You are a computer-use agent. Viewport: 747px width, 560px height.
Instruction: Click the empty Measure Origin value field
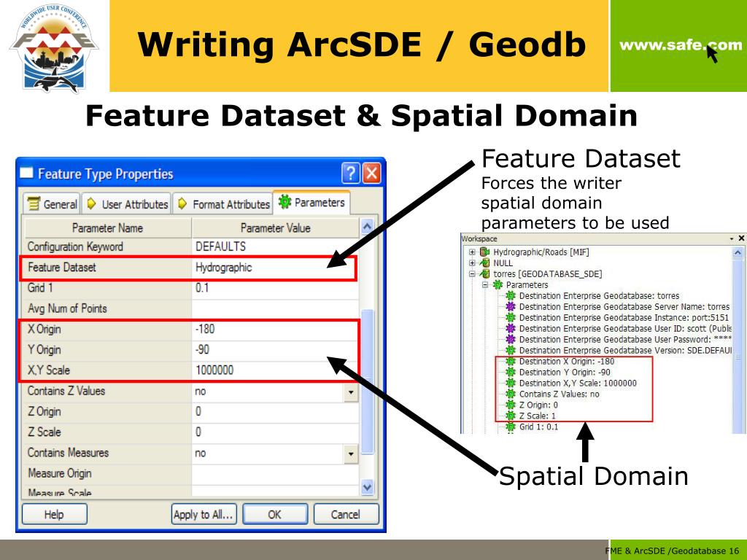275,474
